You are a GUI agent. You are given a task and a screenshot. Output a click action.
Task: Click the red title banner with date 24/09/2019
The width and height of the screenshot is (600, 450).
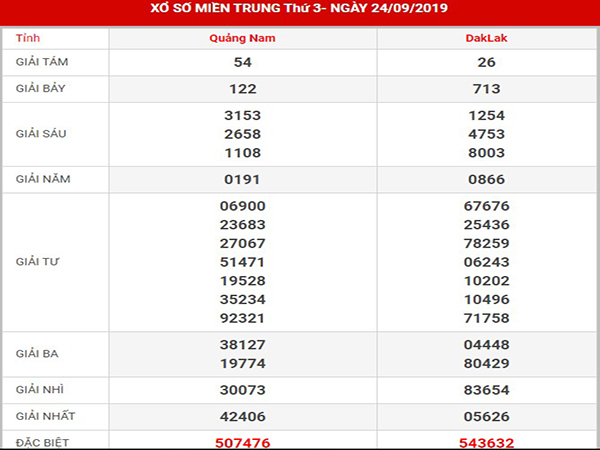click(300, 10)
